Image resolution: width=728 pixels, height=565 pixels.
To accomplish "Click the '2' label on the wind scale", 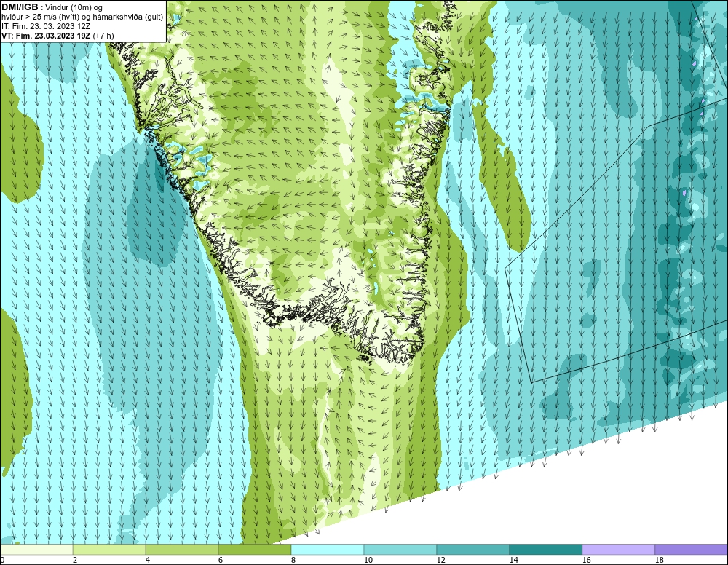I will tap(75, 560).
